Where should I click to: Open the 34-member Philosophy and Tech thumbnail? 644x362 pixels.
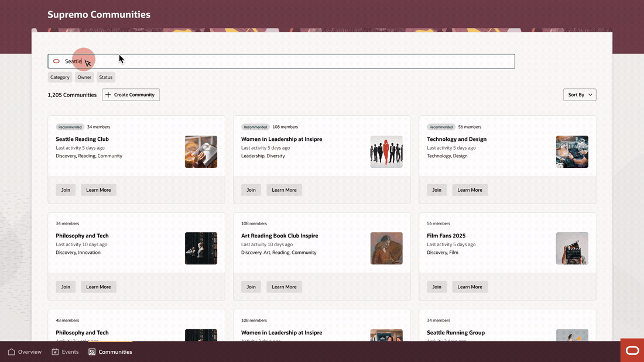[201, 249]
